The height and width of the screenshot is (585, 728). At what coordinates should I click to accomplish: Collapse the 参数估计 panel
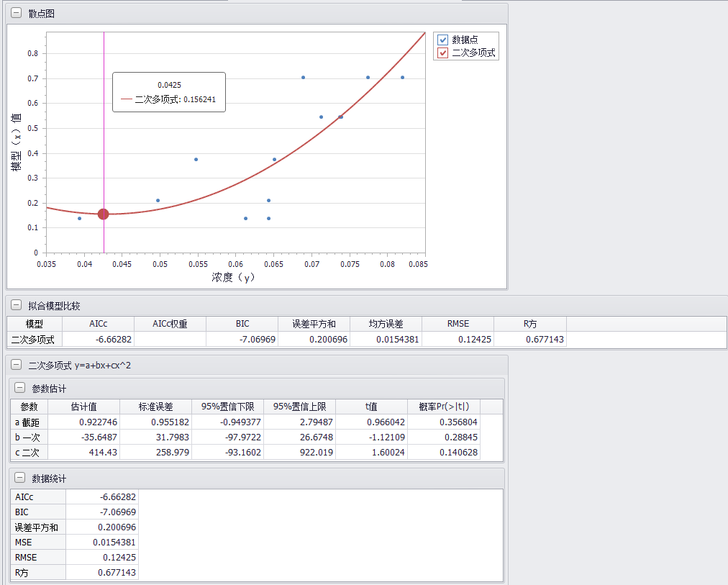[20, 389]
